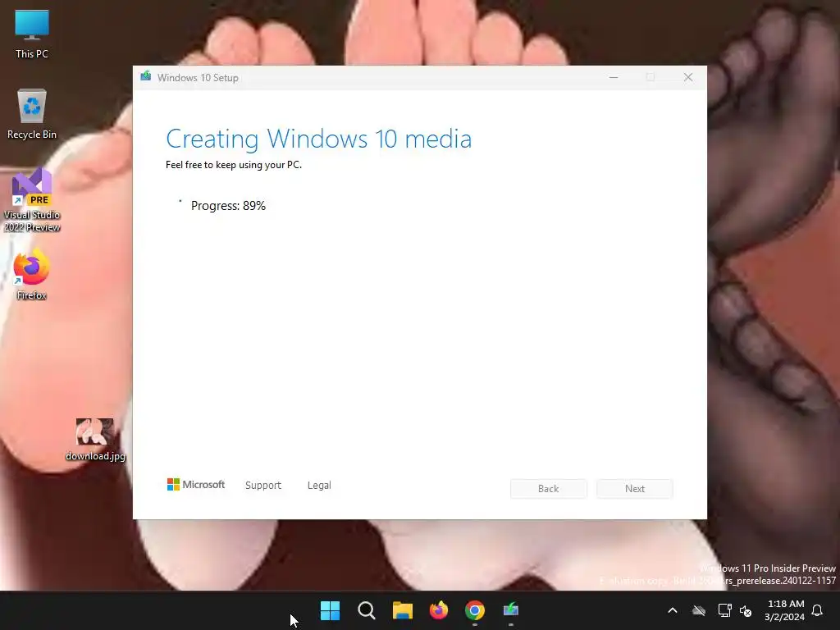Image resolution: width=840 pixels, height=630 pixels.
Task: Launch Firefox desktop shortcut
Action: 32,274
